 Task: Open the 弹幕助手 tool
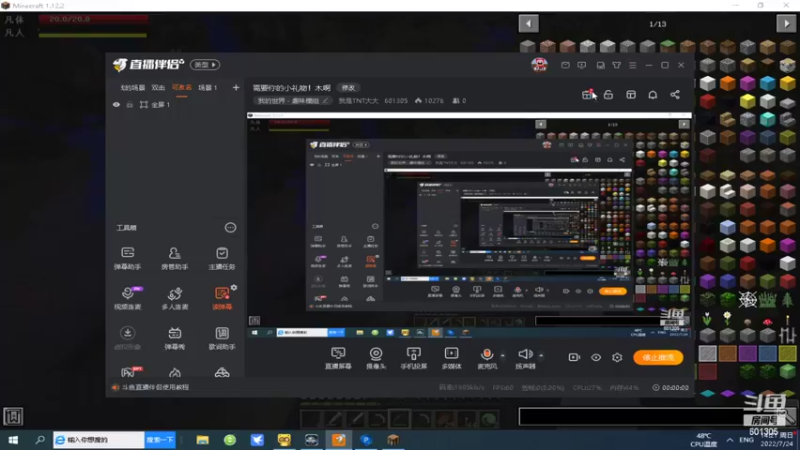tap(128, 258)
